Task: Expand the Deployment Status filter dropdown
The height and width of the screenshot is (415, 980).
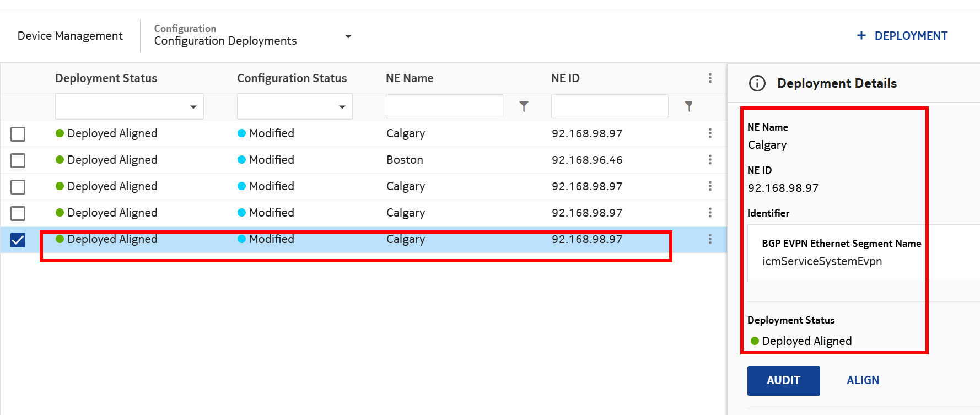Action: [x=193, y=107]
